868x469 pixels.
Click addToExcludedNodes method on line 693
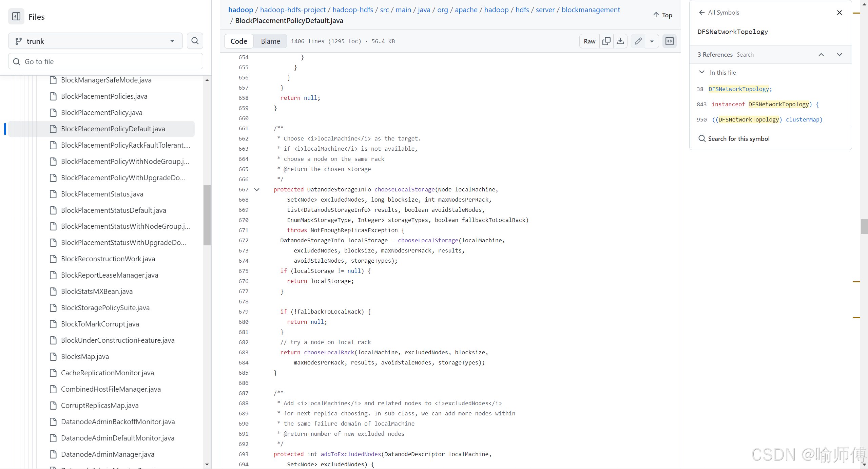[x=351, y=454]
